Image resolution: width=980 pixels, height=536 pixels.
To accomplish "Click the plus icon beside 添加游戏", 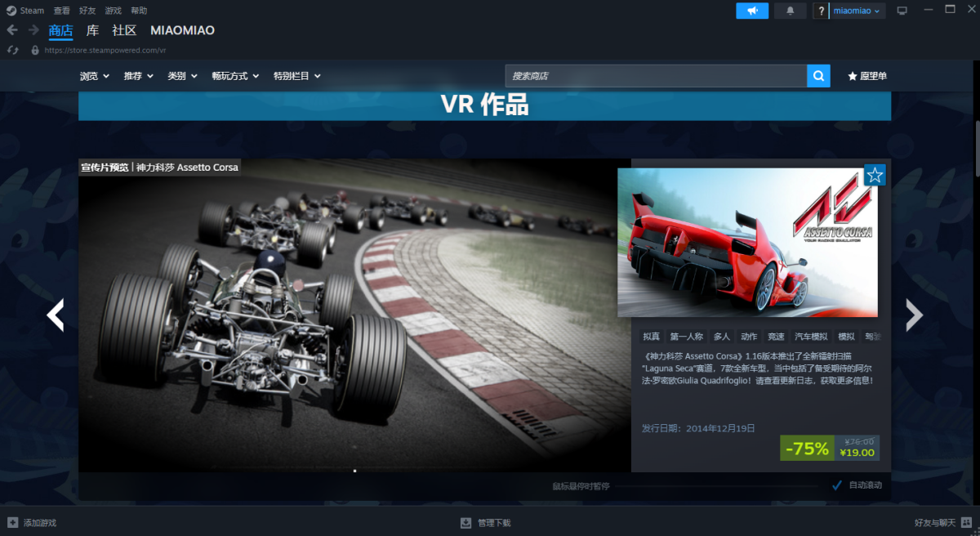I will coord(12,522).
